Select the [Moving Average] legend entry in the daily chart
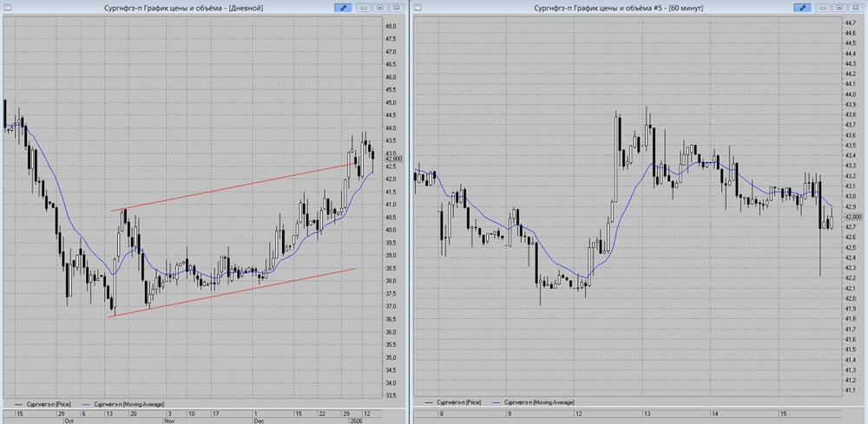868x424 pixels. point(122,405)
